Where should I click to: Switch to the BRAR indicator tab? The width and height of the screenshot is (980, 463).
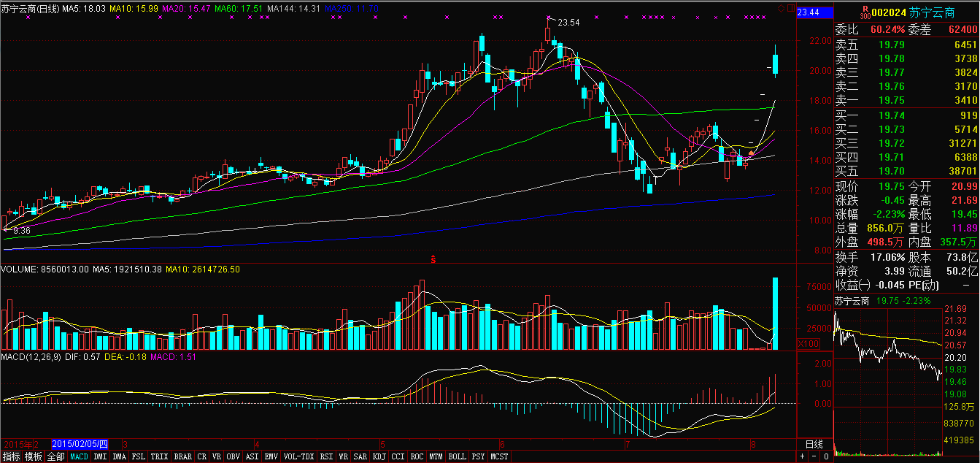[183, 456]
